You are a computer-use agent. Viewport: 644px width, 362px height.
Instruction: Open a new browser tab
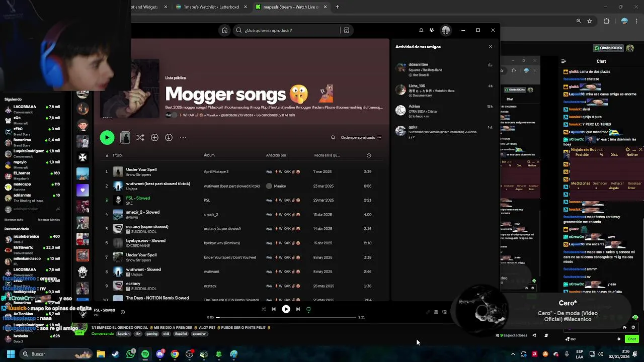tap(337, 7)
